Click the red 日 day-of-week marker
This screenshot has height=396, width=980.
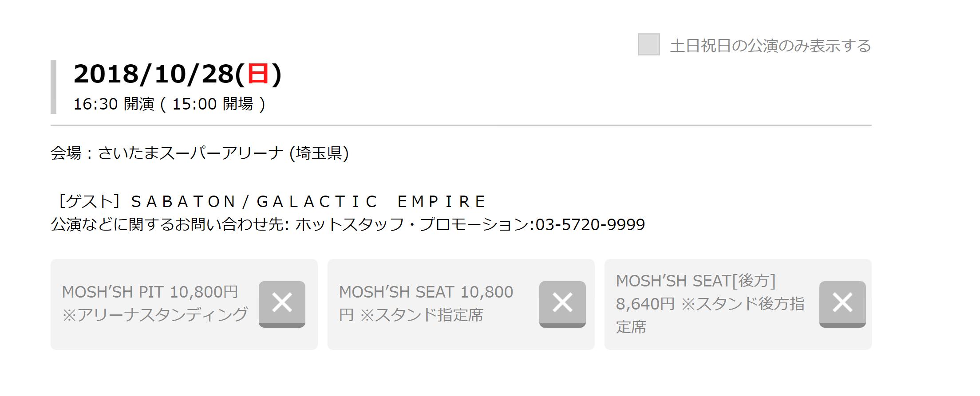click(258, 74)
